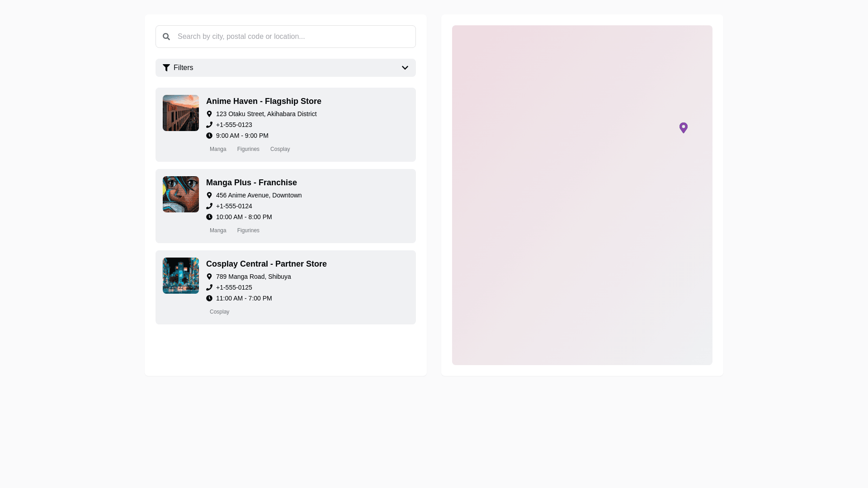Open Cosplay Central neon city thumbnail
This screenshot has width=868, height=488.
tap(181, 276)
